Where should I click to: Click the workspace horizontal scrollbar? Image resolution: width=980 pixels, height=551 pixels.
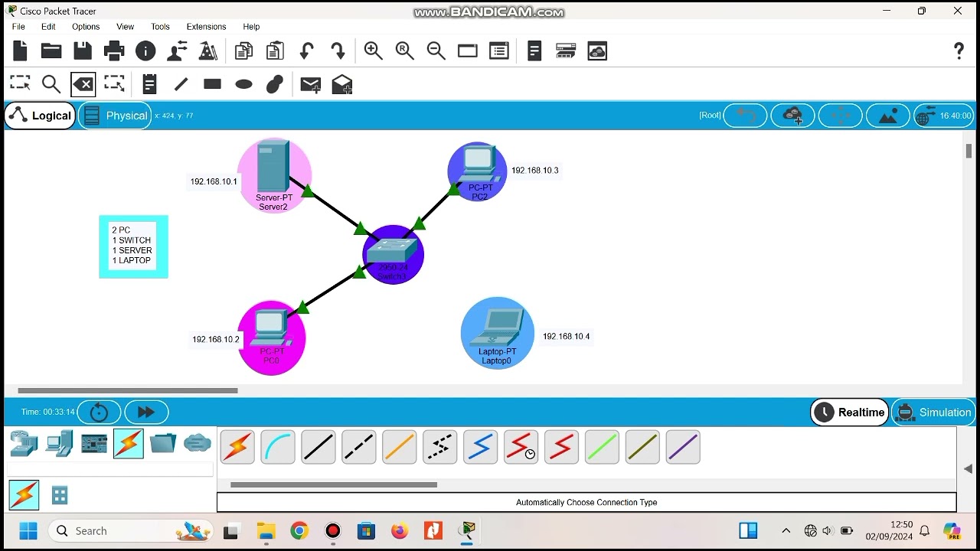click(128, 390)
